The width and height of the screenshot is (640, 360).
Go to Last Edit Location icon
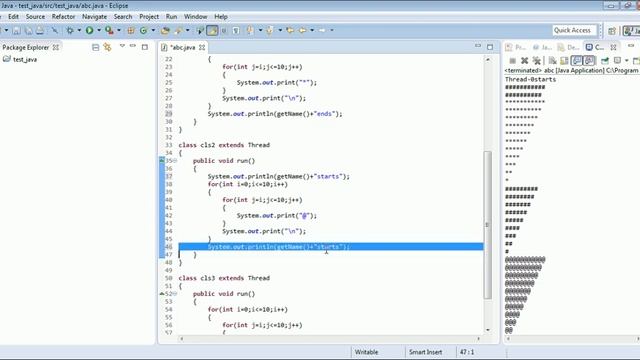click(x=290, y=31)
